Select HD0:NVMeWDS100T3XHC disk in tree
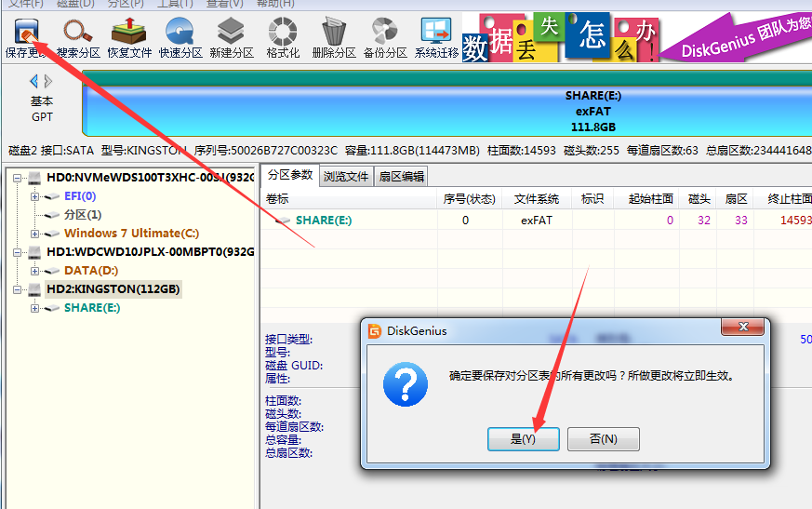This screenshot has width=812, height=509. (x=150, y=178)
